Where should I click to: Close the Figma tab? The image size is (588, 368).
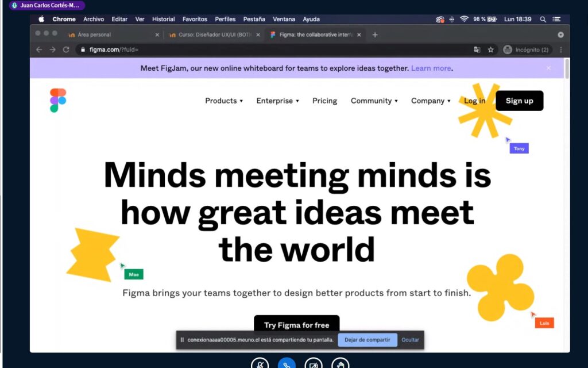pyautogui.click(x=359, y=34)
